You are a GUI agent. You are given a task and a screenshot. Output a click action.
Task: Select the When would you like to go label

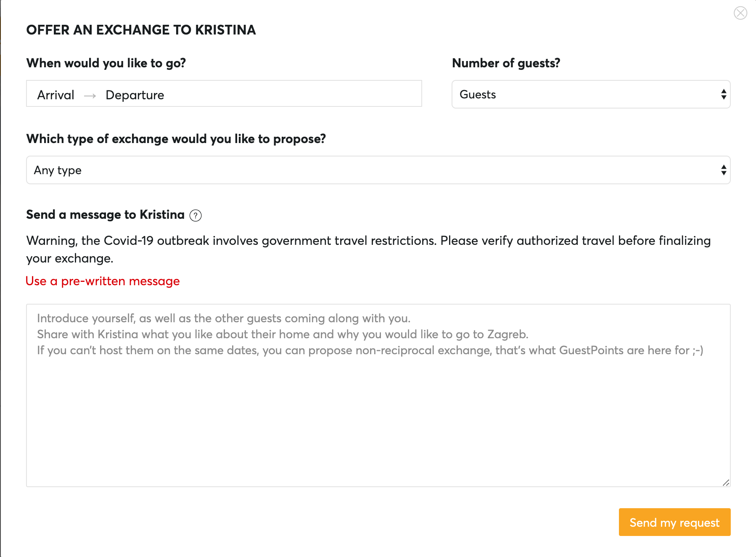106,63
